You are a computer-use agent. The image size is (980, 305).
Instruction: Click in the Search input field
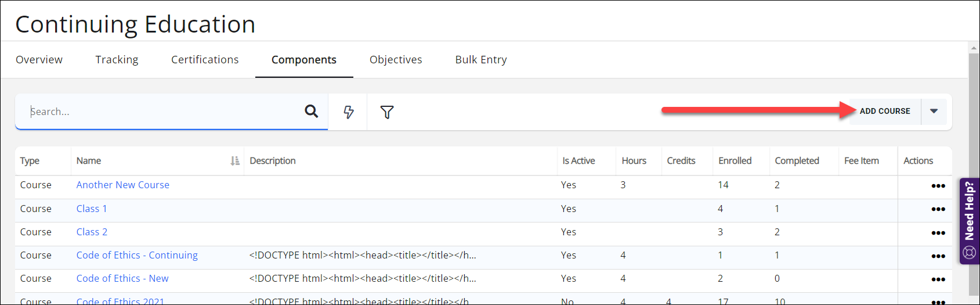[162, 112]
